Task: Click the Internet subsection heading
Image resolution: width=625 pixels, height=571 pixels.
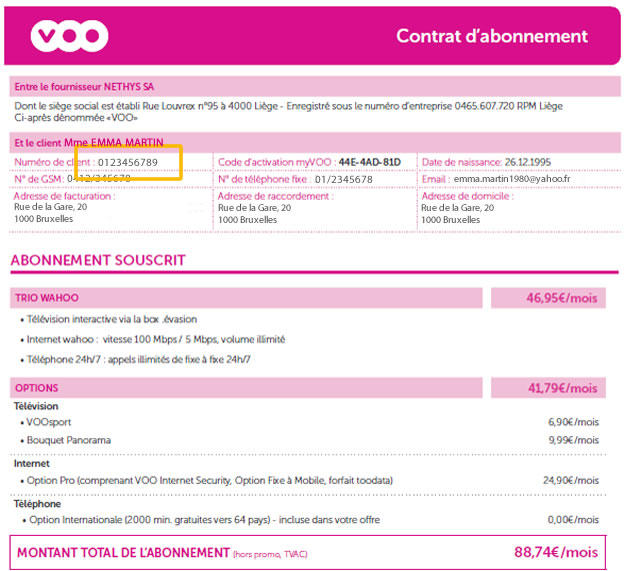Action: 31,463
